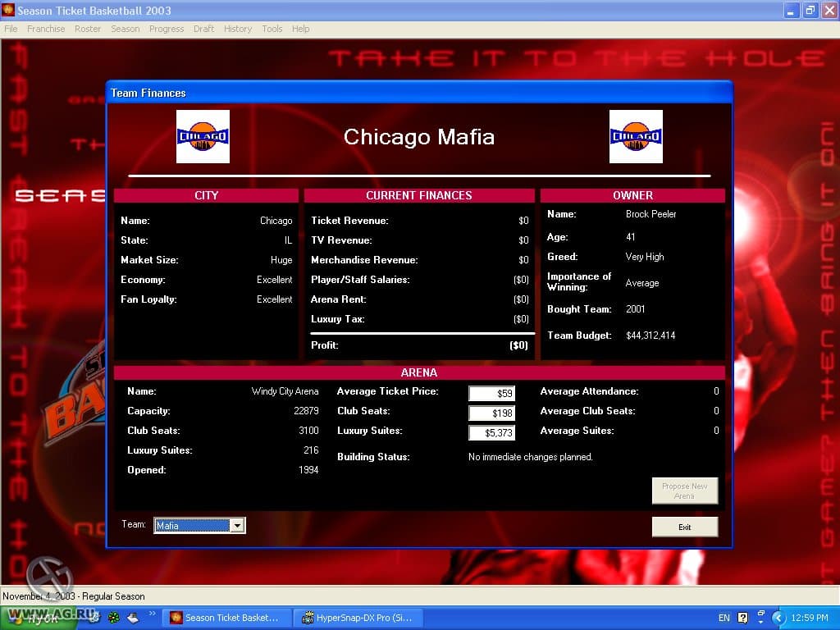The width and height of the screenshot is (840, 630).
Task: Click the Fan Loyalty value Excellent
Action: [274, 299]
